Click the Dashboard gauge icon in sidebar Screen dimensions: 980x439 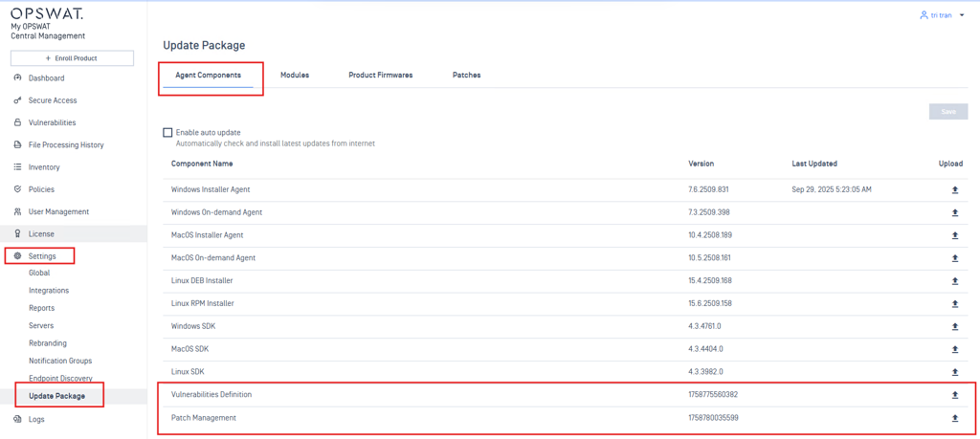pyautogui.click(x=17, y=78)
